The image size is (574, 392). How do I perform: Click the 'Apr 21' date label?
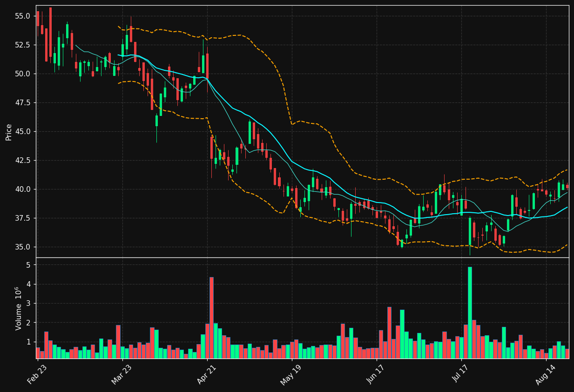coord(207,375)
